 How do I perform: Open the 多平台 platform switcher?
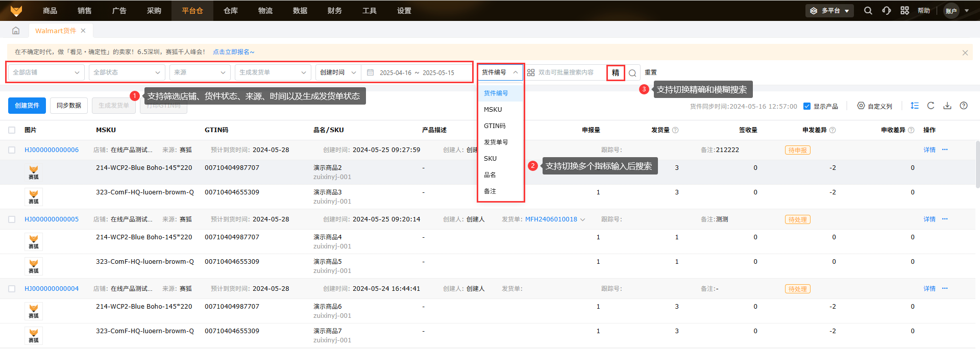pyautogui.click(x=829, y=11)
